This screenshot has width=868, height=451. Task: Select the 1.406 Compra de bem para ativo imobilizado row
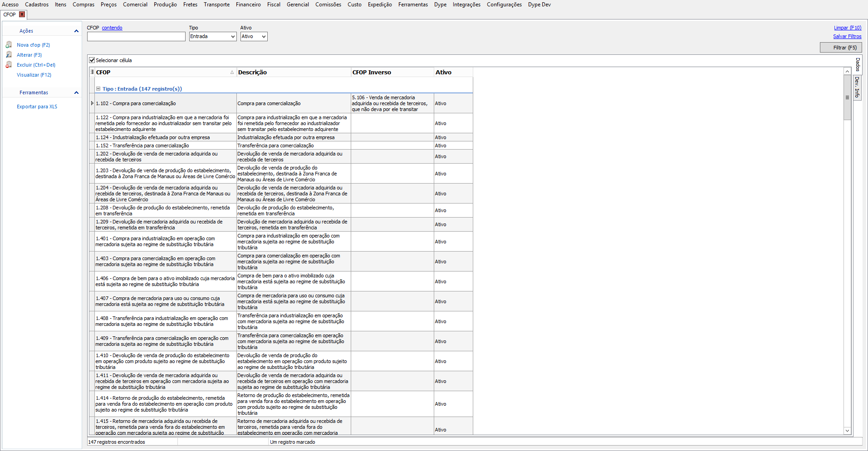pyautogui.click(x=281, y=281)
